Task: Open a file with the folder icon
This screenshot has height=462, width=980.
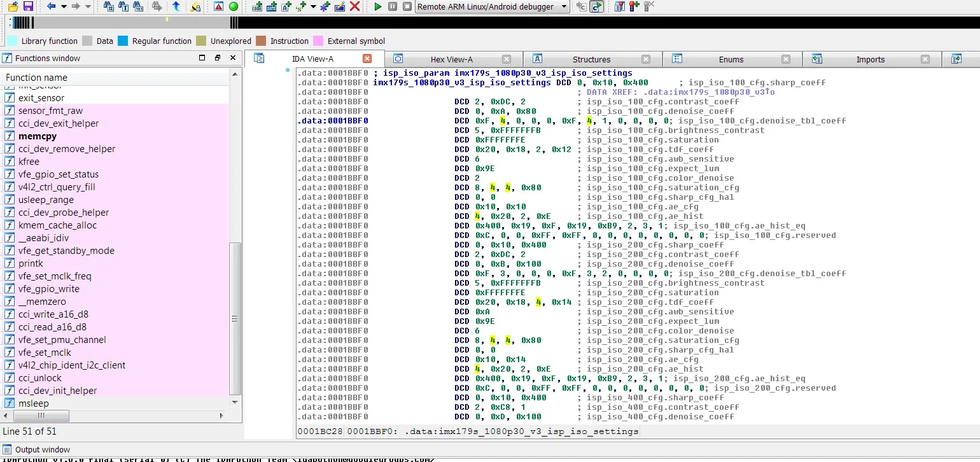Action: pyautogui.click(x=13, y=6)
